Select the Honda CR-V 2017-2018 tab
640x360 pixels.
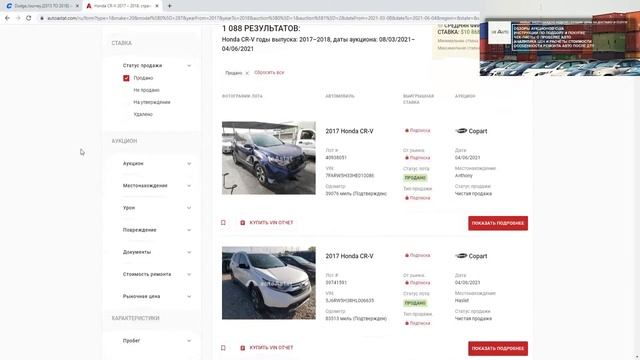(x=122, y=6)
